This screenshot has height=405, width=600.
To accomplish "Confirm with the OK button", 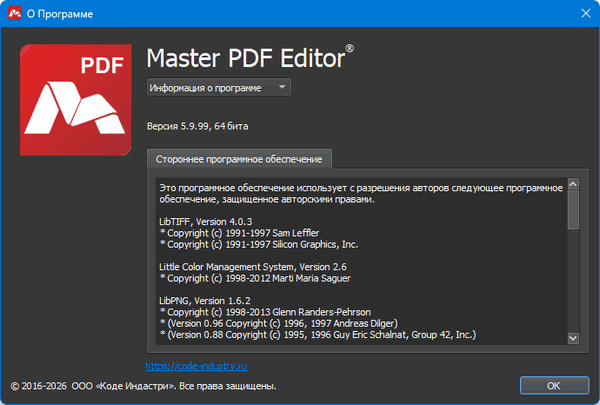I will [554, 385].
